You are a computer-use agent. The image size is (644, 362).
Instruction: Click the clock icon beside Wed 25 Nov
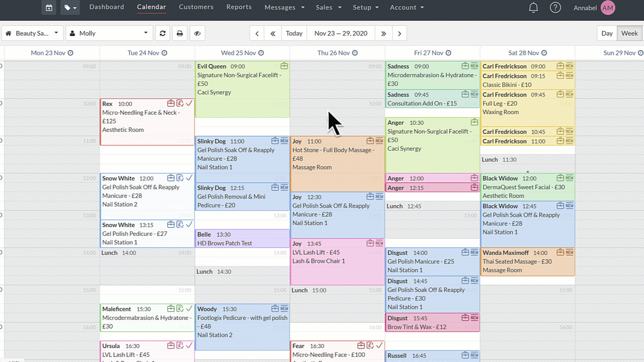pyautogui.click(x=261, y=53)
